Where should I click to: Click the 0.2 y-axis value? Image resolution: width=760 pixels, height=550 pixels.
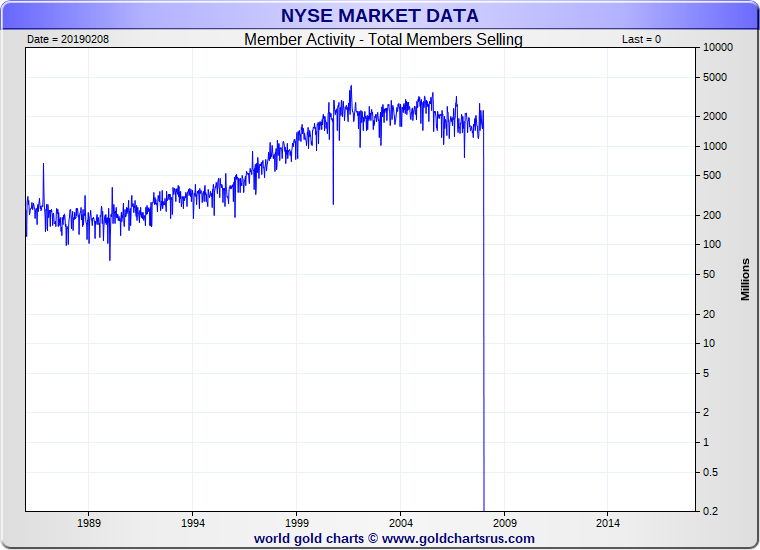point(711,511)
